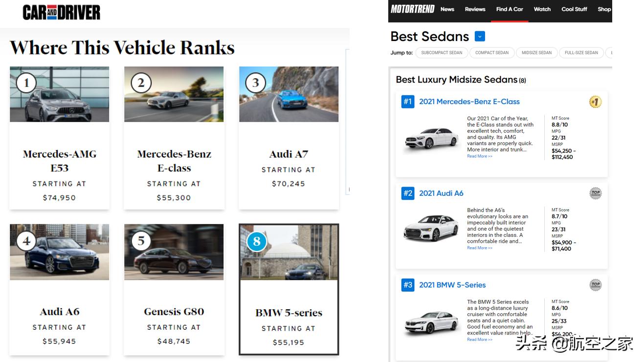Jump to Midsize Sedan category
Viewport: 644px width, 362px height.
coord(536,53)
